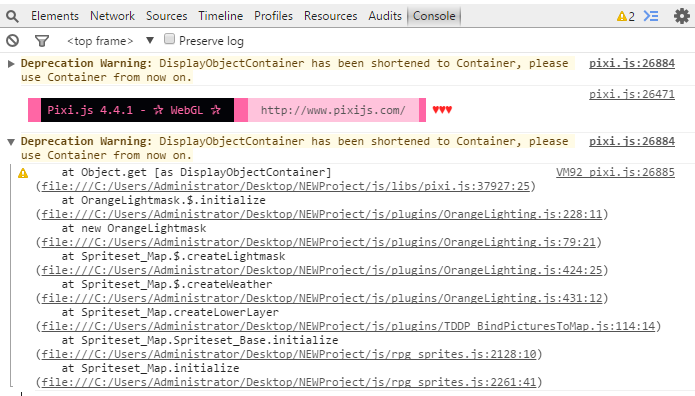
Task: Toggle the Preserve log checkbox
Action: click(x=169, y=39)
